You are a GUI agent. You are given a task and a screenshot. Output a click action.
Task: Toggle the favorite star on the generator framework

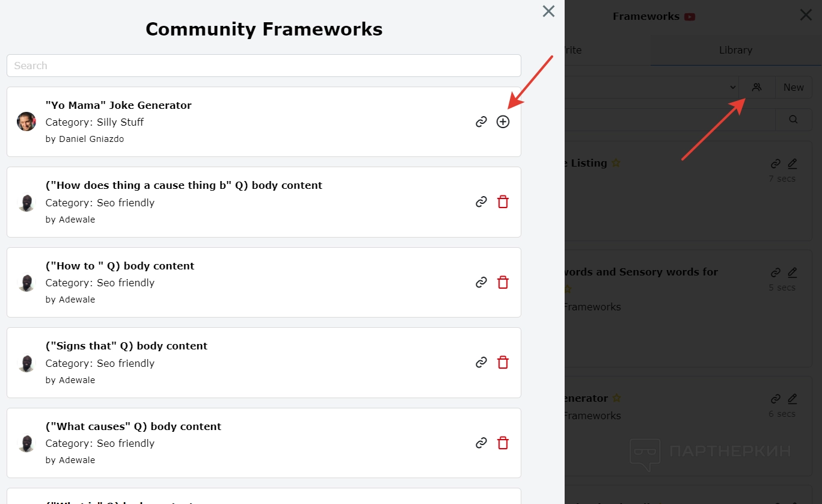point(616,398)
